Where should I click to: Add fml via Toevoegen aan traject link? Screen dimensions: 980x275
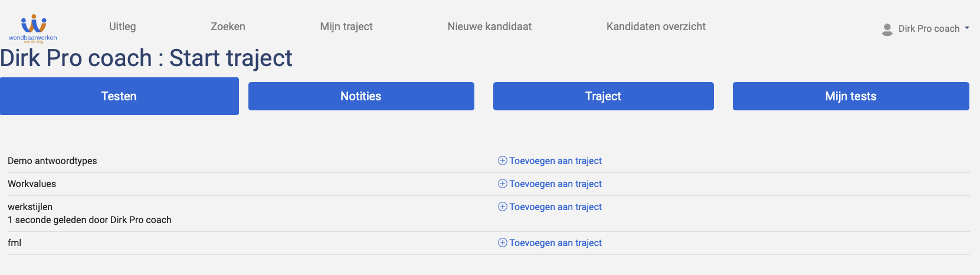pyautogui.click(x=550, y=243)
